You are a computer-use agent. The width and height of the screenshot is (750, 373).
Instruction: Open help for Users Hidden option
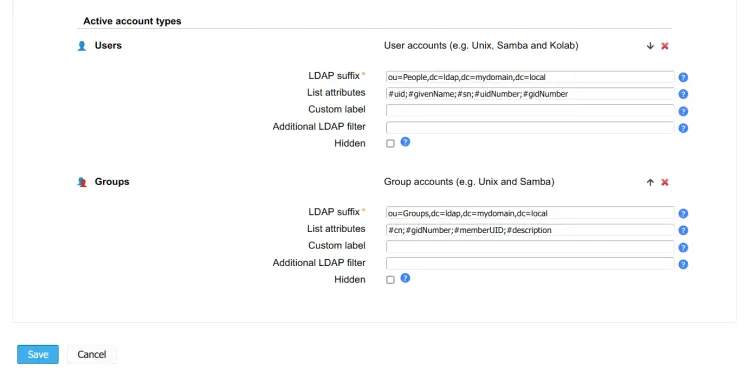point(405,142)
